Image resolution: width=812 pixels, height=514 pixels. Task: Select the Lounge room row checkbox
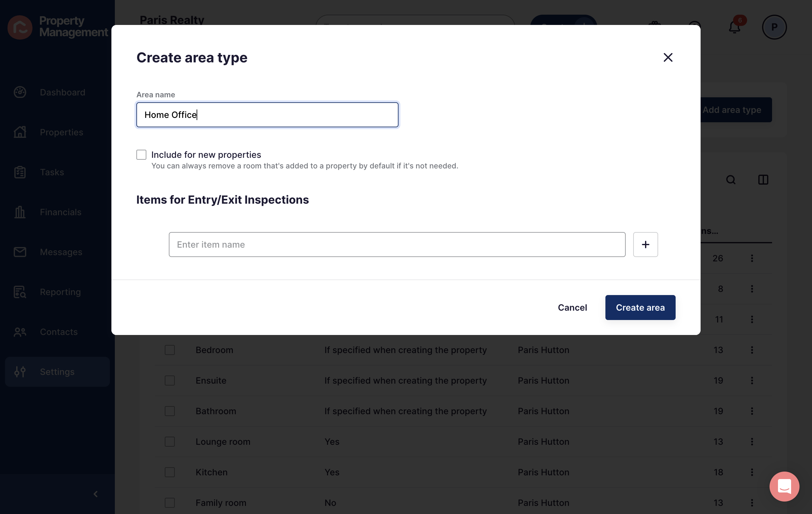(x=170, y=442)
